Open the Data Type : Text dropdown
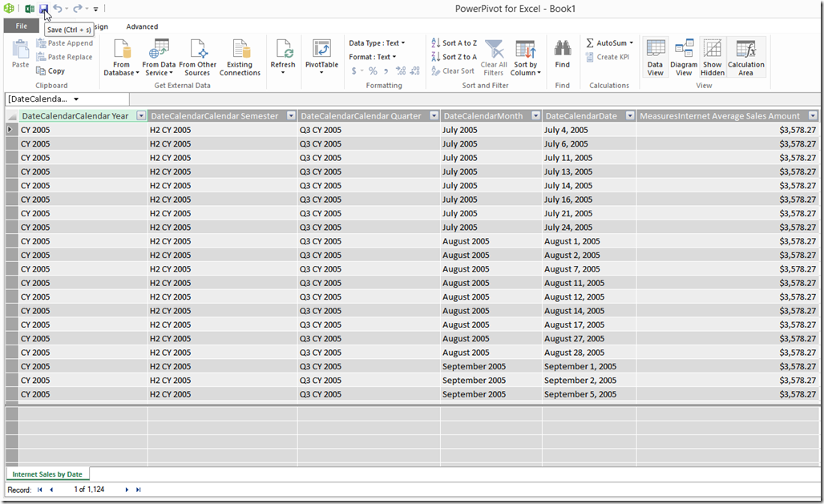Image resolution: width=824 pixels, height=504 pixels. [x=377, y=43]
